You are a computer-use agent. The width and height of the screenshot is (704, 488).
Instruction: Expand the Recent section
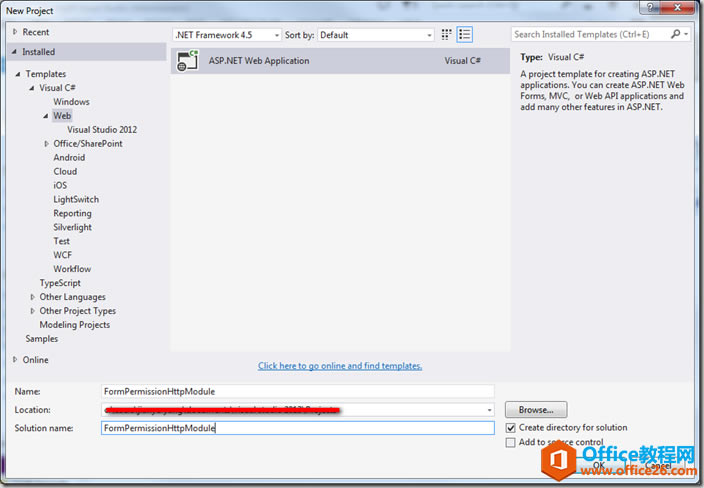pos(15,32)
